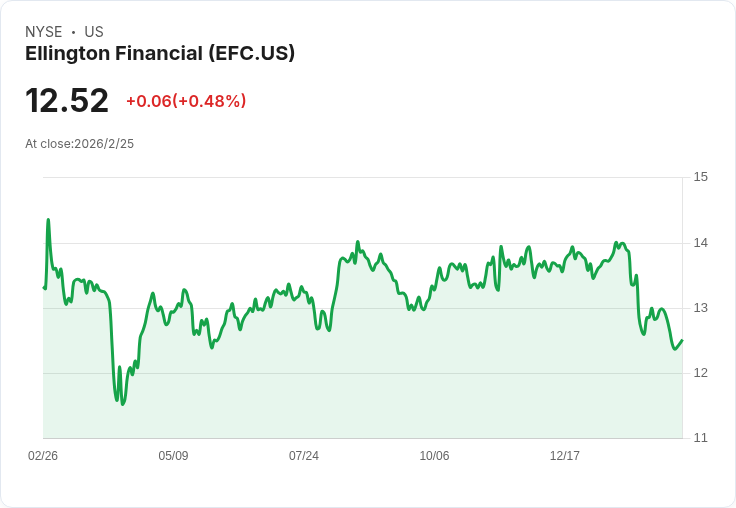Click the leftmost start of the price line

(44, 288)
